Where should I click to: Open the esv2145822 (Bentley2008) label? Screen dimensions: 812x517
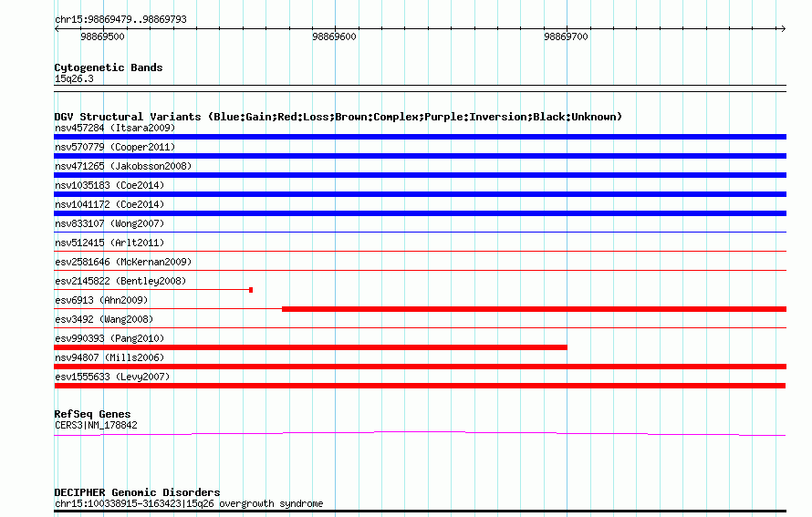pyautogui.click(x=120, y=281)
